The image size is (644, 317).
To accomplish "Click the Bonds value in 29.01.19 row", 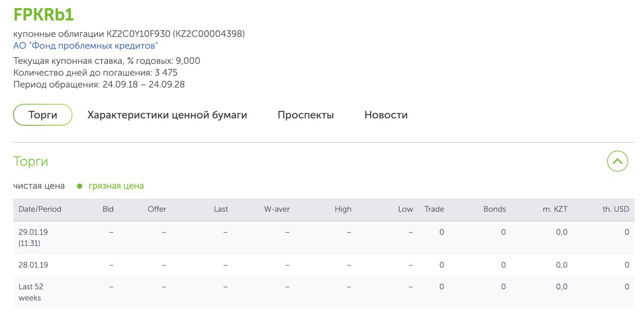I will click(503, 232).
